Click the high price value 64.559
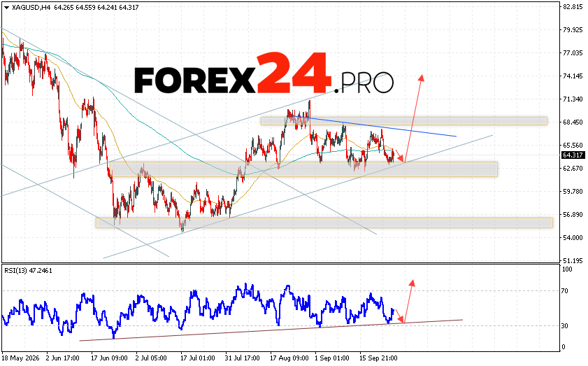 [85, 8]
